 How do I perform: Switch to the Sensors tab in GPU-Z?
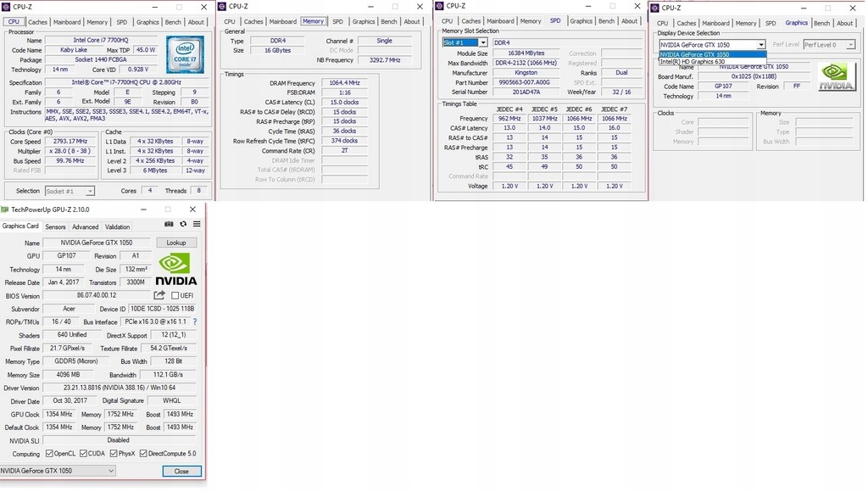[55, 226]
